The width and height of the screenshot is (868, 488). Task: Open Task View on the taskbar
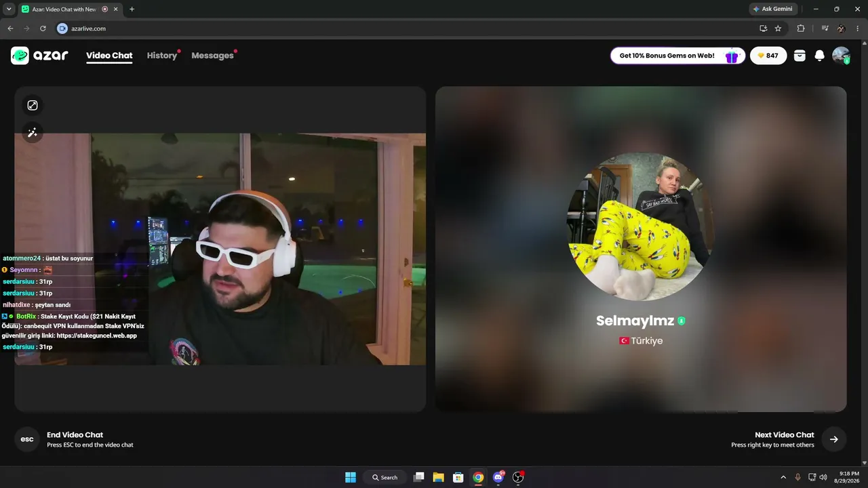[419, 477]
